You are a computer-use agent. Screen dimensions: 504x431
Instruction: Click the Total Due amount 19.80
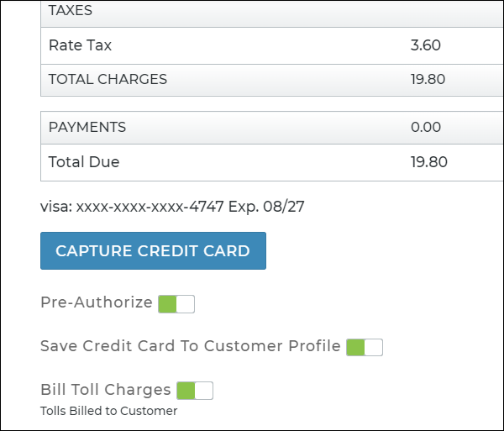click(x=429, y=162)
